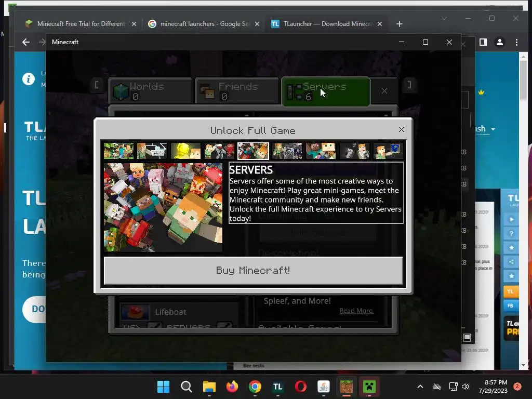
Task: Click the crown premium icon on TLauncher page
Action: click(481, 92)
